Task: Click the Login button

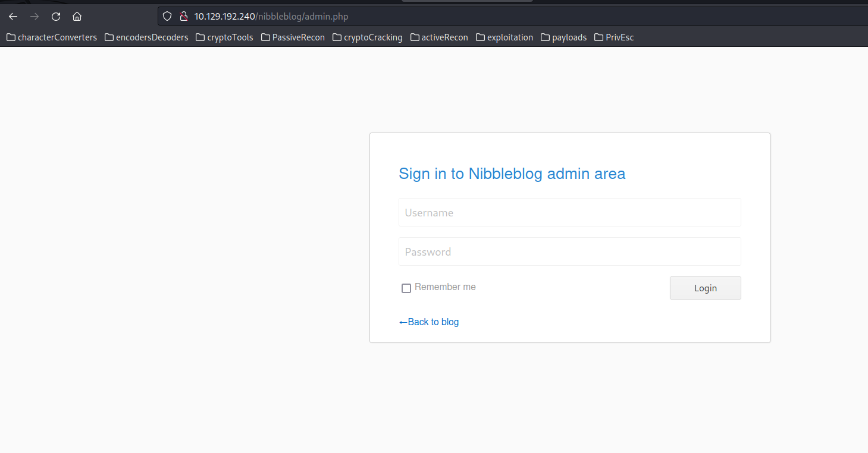Action: coord(705,288)
